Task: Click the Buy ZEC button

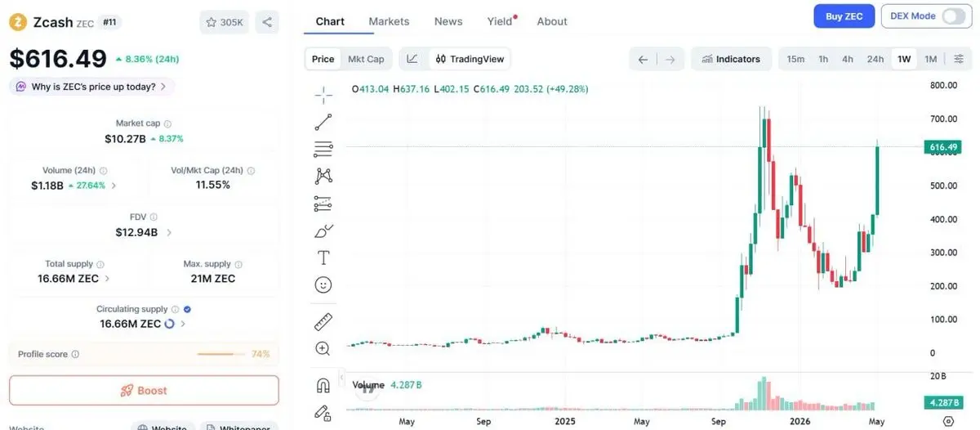Action: (x=844, y=16)
